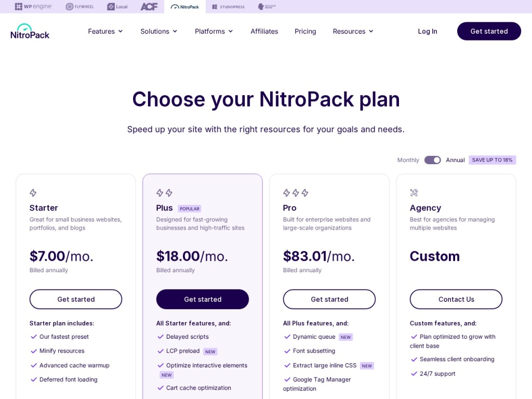
Task: Click checkmark beside Extract large inline CSS
Action: (287, 365)
